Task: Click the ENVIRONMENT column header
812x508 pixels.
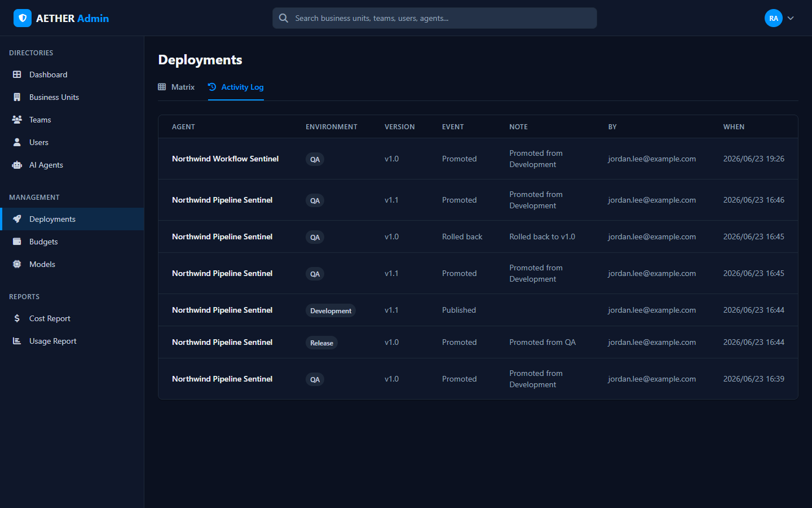Action: 332,127
